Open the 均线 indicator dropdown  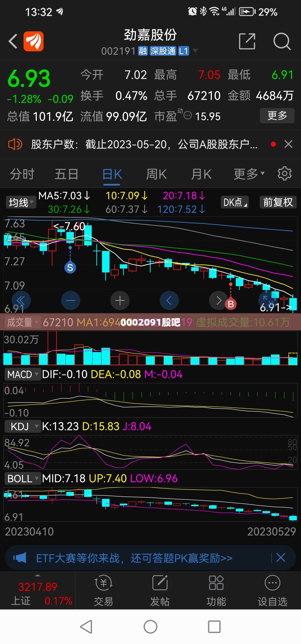(21, 202)
